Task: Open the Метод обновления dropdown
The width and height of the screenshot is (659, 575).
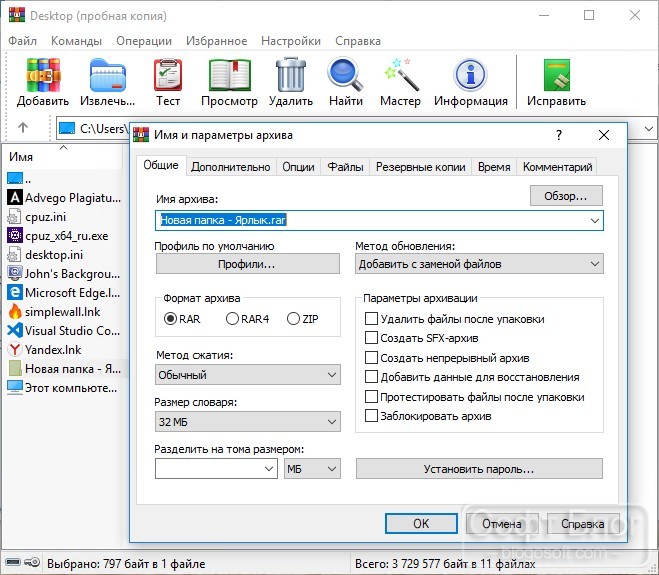Action: click(x=479, y=264)
